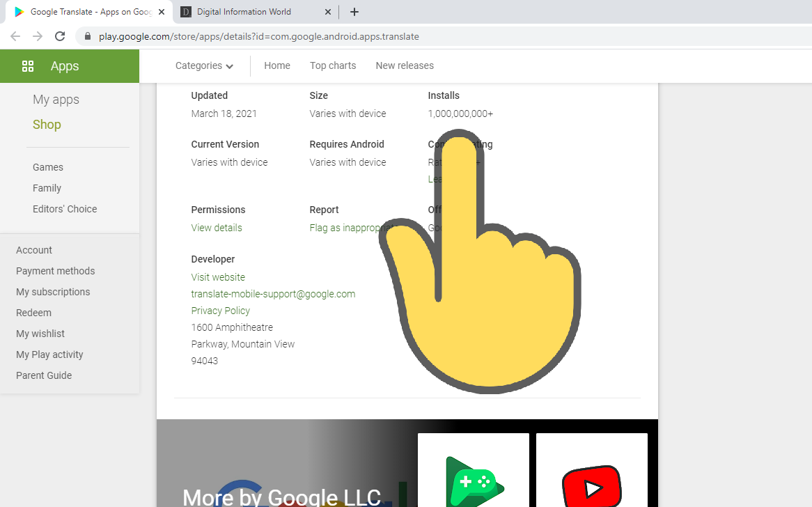Open My wishlist
Viewport: 812px width, 507px height.
coord(40,334)
